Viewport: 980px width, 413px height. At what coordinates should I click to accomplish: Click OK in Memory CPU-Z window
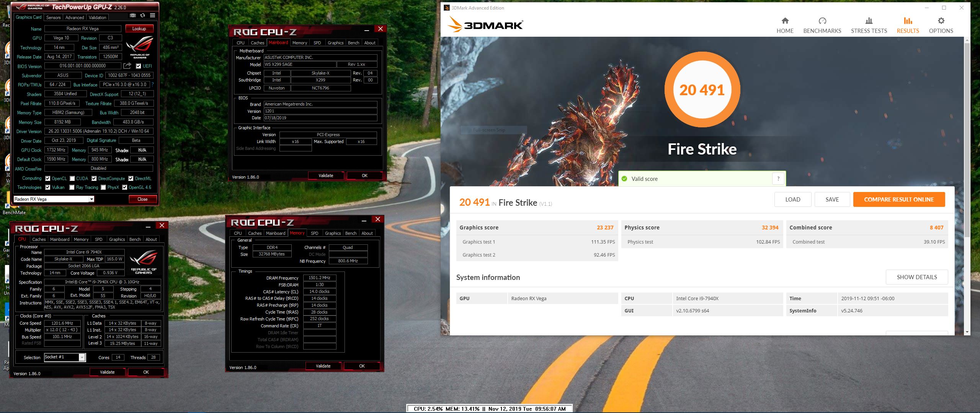click(362, 366)
